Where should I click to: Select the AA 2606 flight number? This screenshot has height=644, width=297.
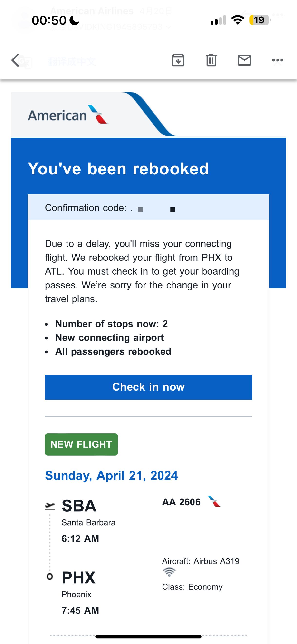pos(181,502)
